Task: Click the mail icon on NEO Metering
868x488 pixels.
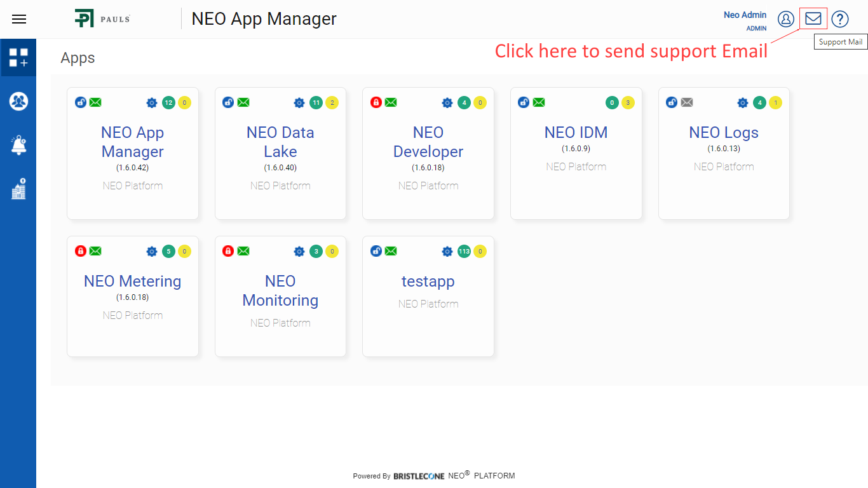Action: 95,251
